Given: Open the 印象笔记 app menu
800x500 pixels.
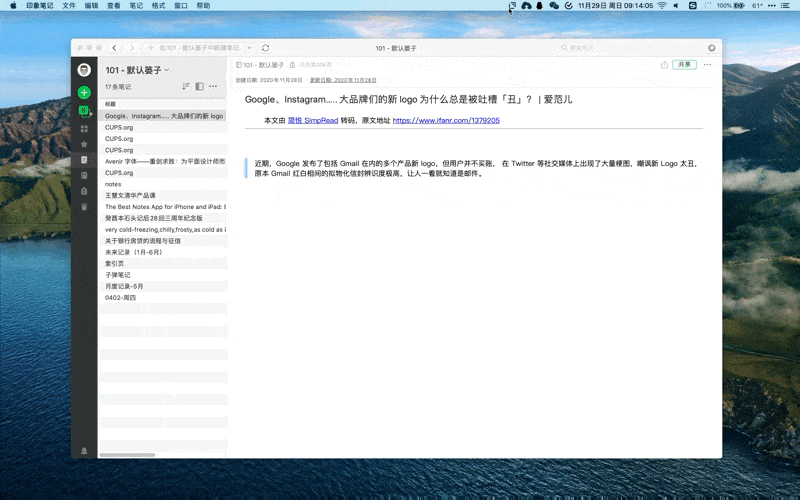Looking at the screenshot, I should 39,6.
